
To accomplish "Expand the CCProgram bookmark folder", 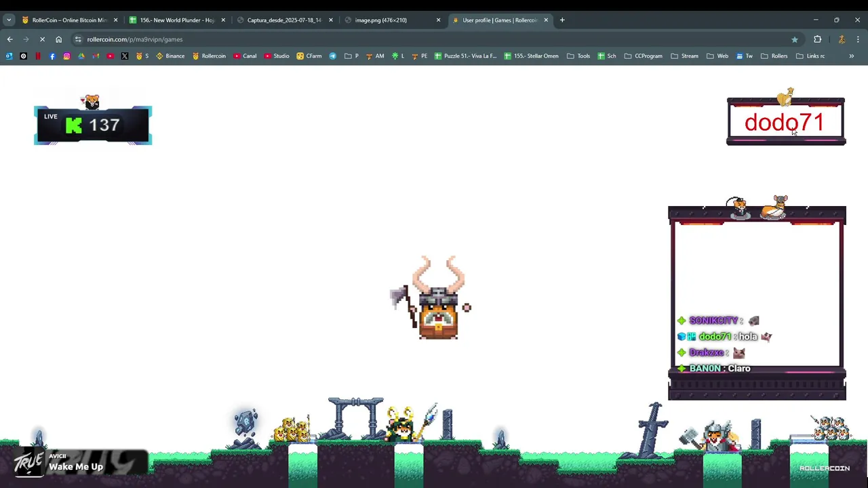I will coord(644,56).
